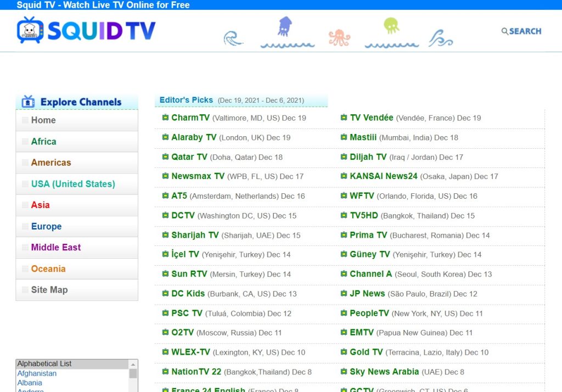The height and width of the screenshot is (392, 562).
Task: Click the SQUID TV wordmark
Action: (x=102, y=31)
